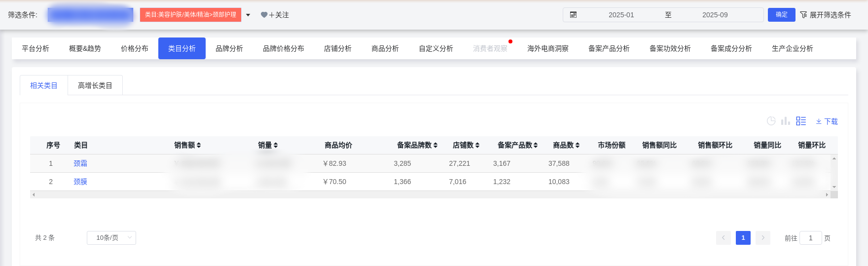
Task: Switch to the high-growth categories tab
Action: tap(95, 85)
